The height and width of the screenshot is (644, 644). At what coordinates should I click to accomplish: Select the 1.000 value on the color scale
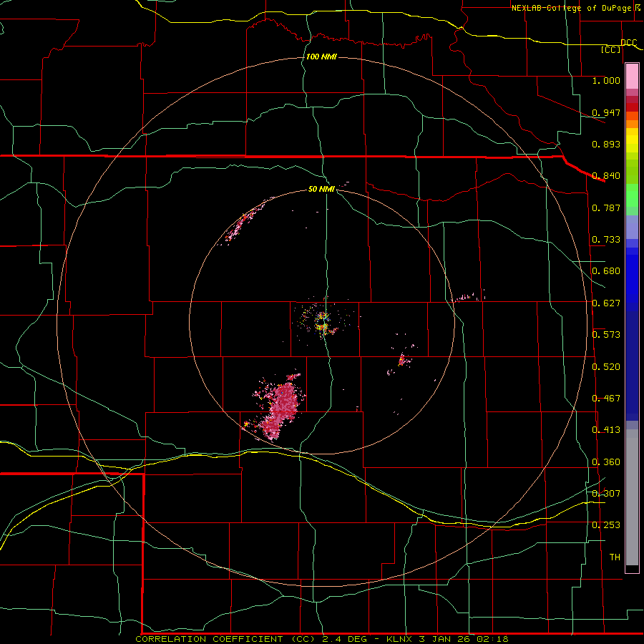tap(606, 80)
